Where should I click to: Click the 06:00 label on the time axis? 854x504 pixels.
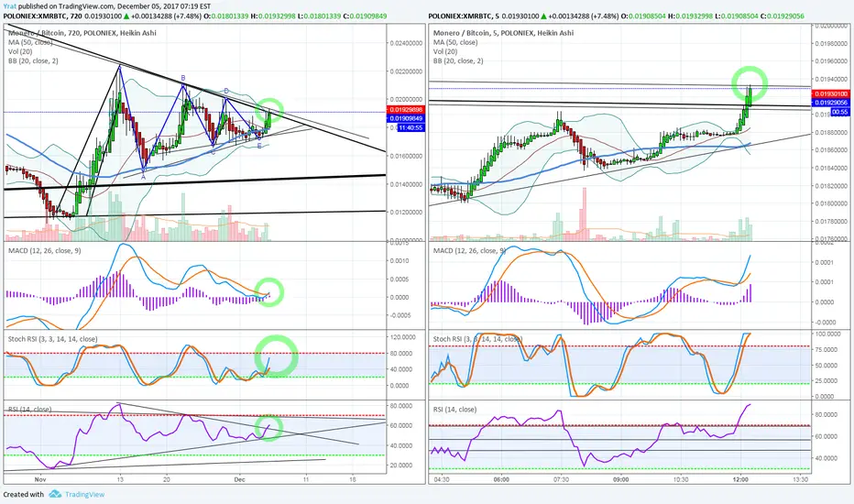pos(501,479)
